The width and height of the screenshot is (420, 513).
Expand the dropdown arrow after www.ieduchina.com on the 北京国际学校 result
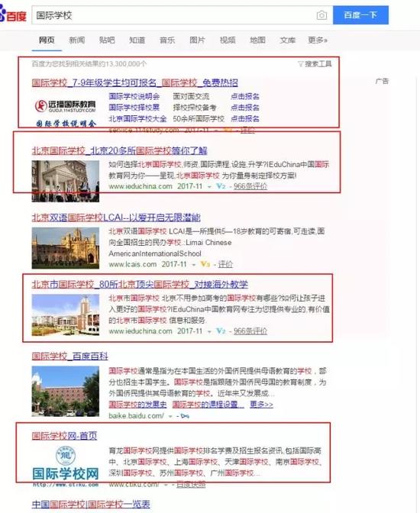(x=209, y=187)
